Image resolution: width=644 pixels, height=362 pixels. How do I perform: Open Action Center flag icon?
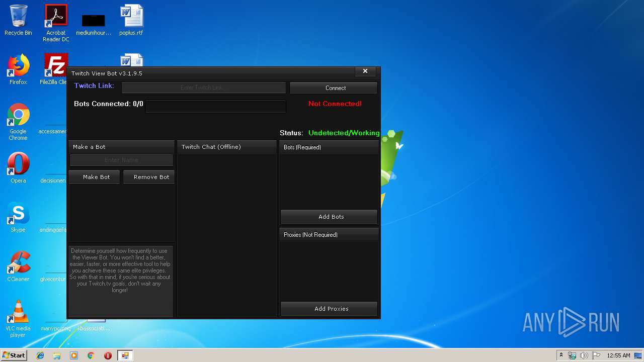click(x=596, y=355)
